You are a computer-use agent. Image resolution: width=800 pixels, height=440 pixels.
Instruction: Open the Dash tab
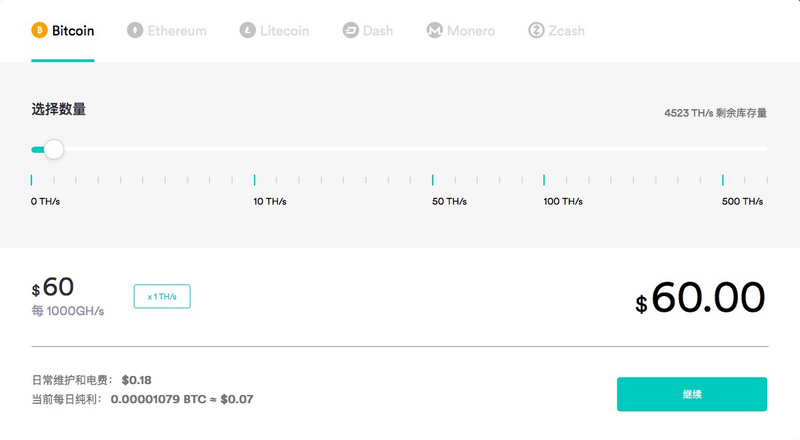click(368, 31)
